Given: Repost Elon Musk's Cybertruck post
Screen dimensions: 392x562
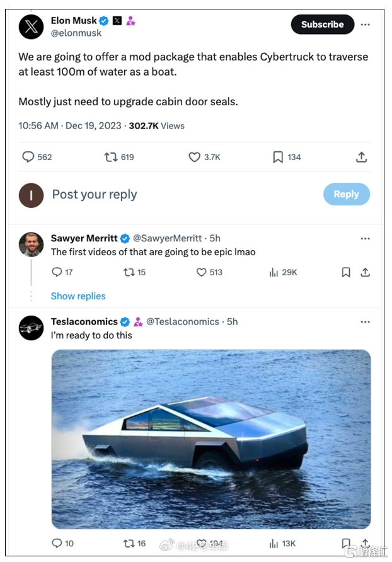Looking at the screenshot, I should [112, 157].
